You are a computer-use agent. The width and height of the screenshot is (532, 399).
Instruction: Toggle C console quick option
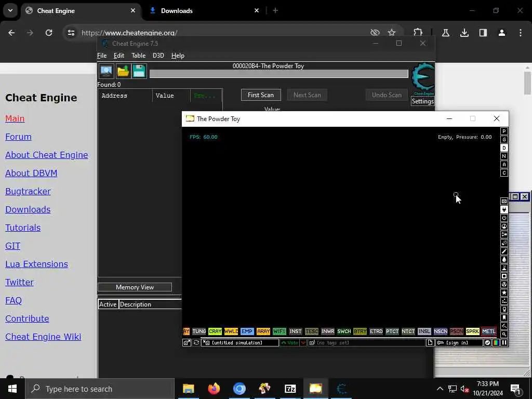click(x=504, y=172)
